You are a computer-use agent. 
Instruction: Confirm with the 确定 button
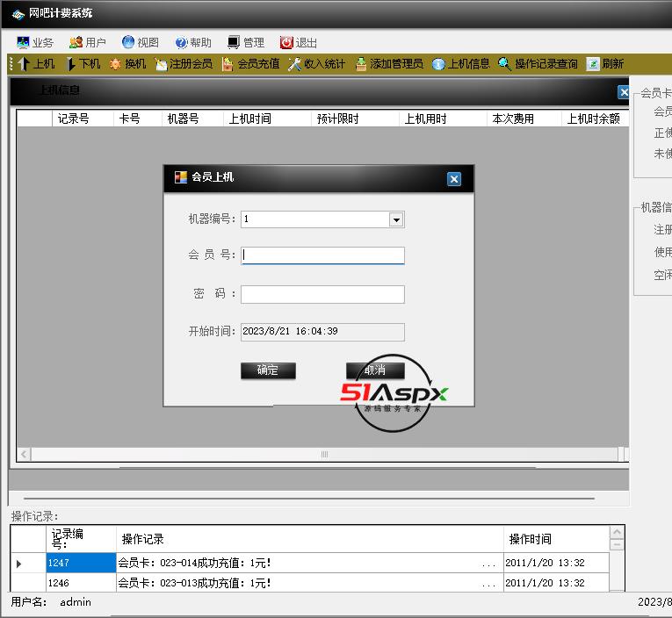[x=268, y=370]
